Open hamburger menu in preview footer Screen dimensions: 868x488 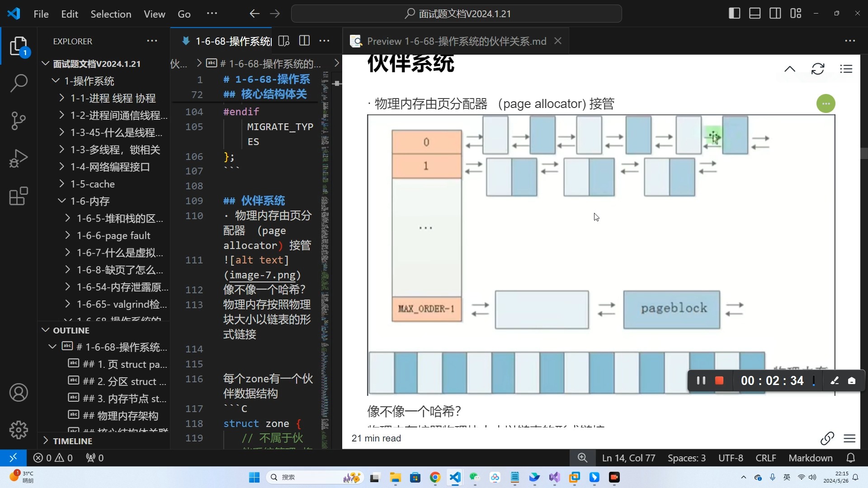tap(849, 438)
